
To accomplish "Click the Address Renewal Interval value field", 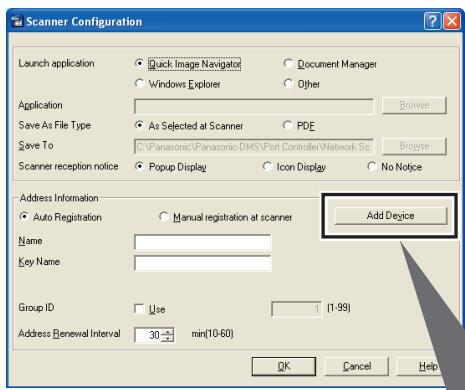I will point(148,335).
